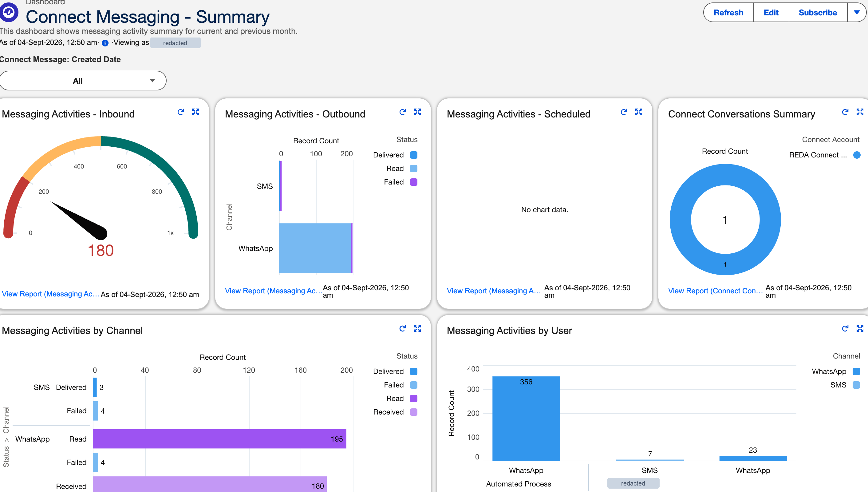
Task: Click Failed legend swatch in Outbound chart
Action: 414,182
